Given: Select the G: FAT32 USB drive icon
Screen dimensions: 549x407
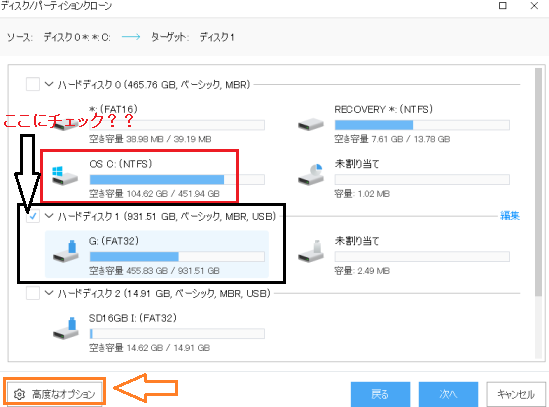Looking at the screenshot, I should point(65,251).
